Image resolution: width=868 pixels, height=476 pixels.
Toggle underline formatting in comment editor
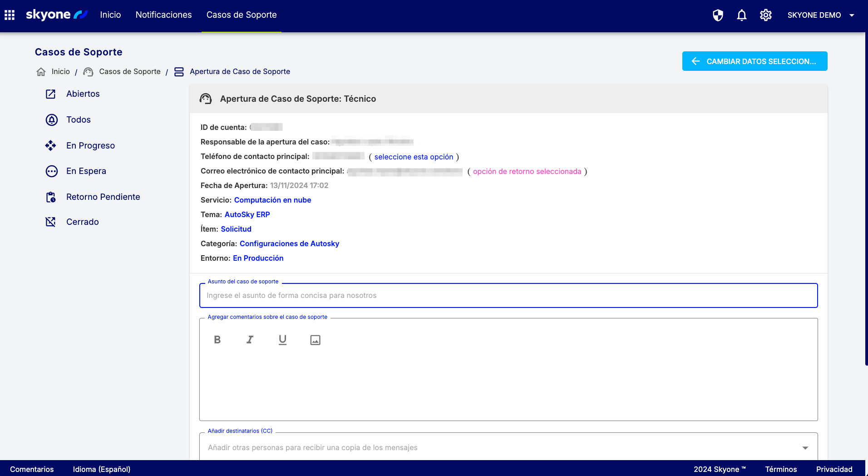[282, 340]
